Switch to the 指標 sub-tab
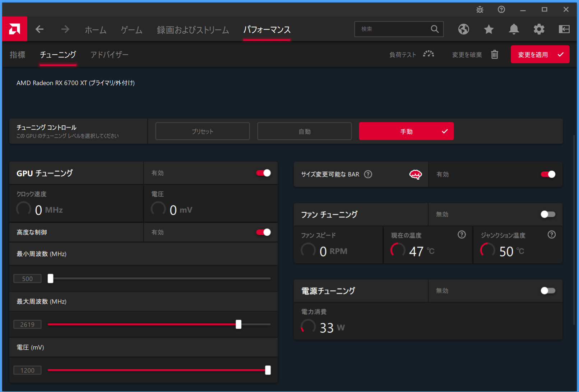Viewport: 579px width, 392px height. (x=17, y=55)
